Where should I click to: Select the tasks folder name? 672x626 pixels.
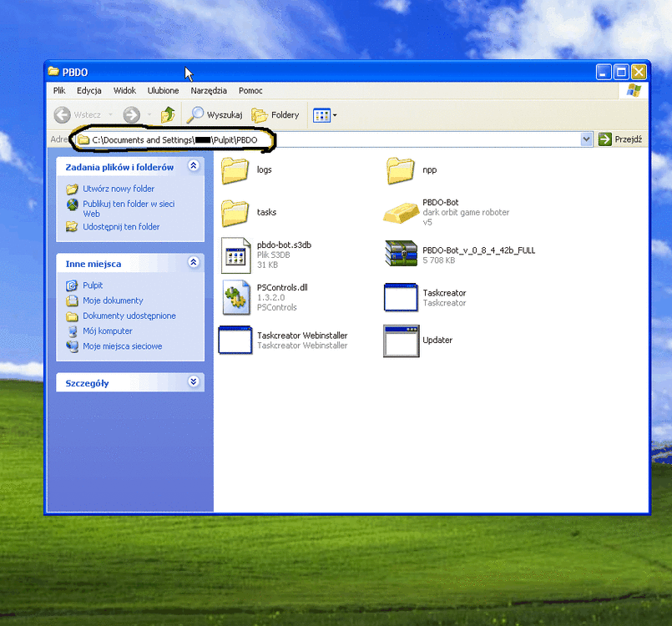pyautogui.click(x=266, y=213)
